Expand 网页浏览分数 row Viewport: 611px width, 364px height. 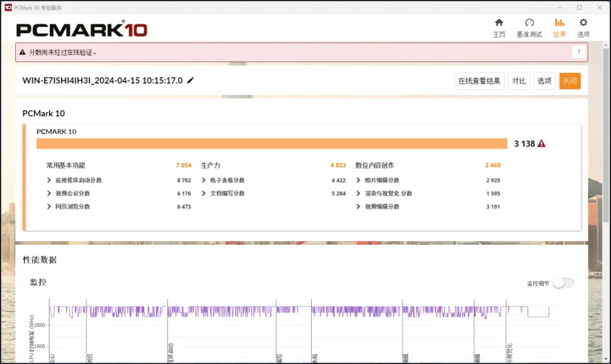pyautogui.click(x=49, y=206)
